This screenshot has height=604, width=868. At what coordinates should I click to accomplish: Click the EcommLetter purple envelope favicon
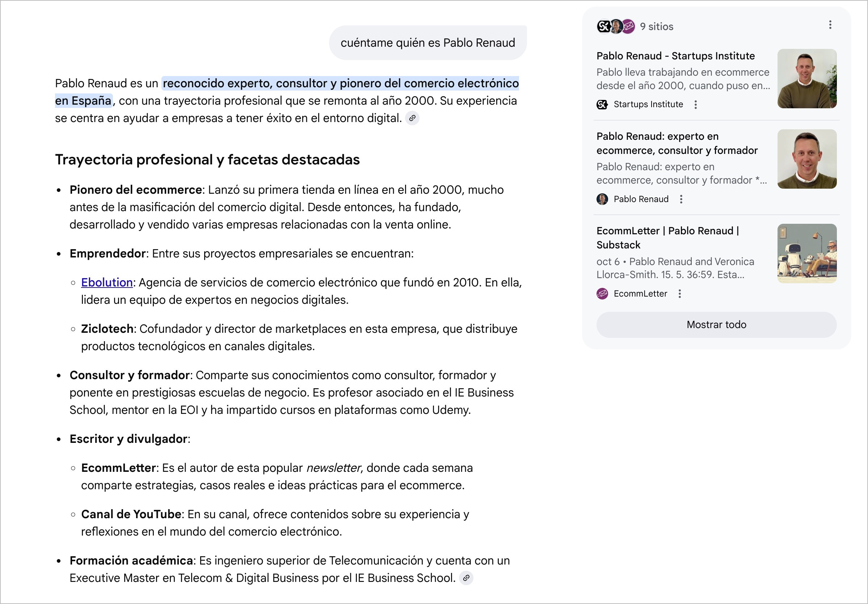[x=602, y=294]
